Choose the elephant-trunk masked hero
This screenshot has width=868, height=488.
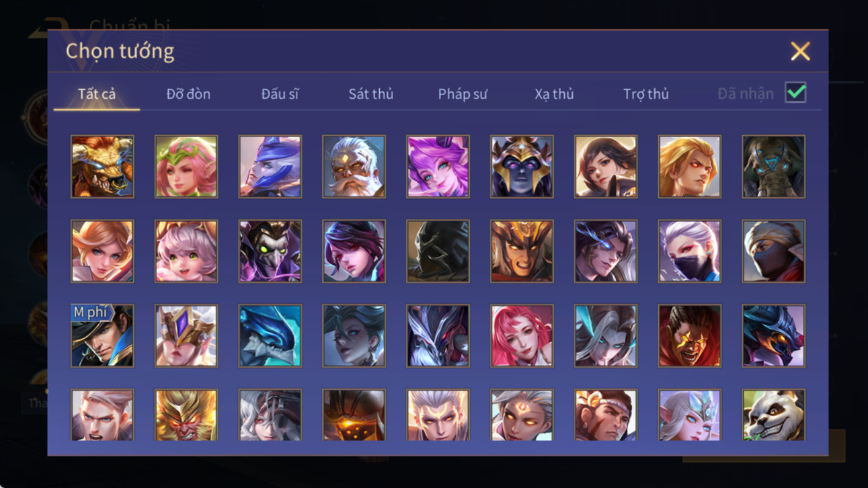pyautogui.click(x=773, y=167)
